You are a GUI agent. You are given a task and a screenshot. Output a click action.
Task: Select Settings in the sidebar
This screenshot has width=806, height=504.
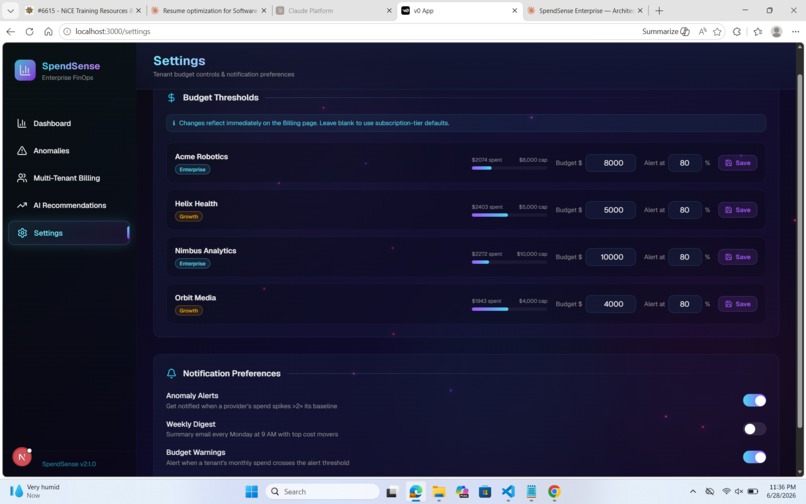pos(69,233)
